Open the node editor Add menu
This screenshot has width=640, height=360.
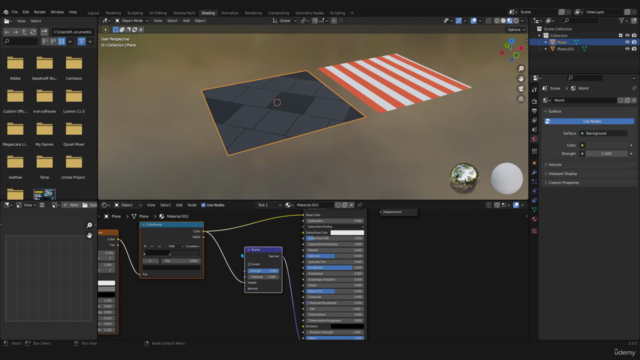coord(179,205)
